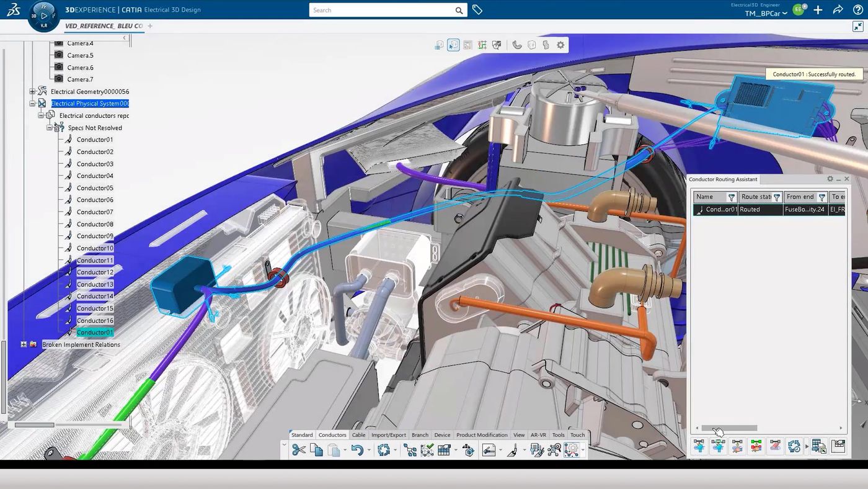Switch to the Cable toolbar tab
The height and width of the screenshot is (489, 868).
click(x=358, y=434)
